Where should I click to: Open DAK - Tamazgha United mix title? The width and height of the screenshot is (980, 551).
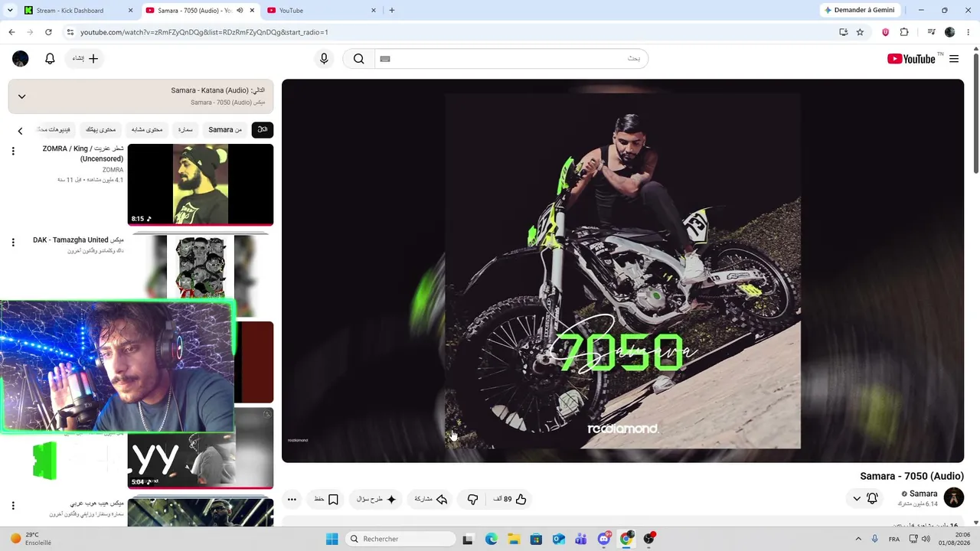(x=78, y=240)
